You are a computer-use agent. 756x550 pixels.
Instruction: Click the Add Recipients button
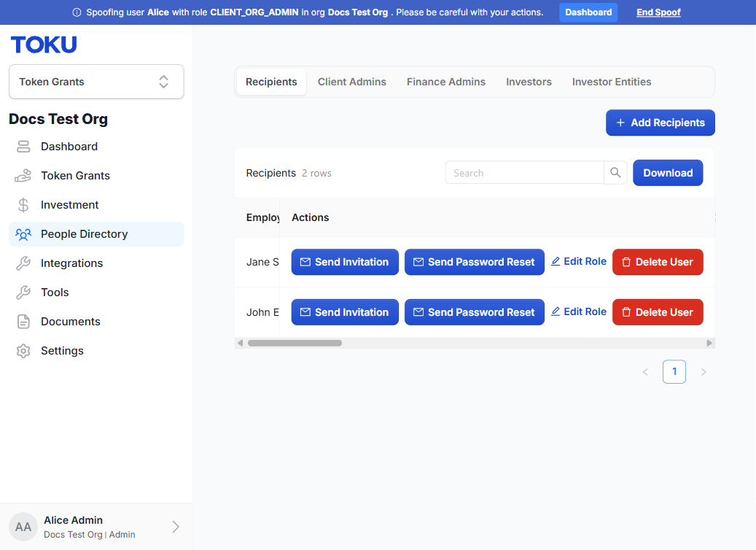(x=660, y=123)
